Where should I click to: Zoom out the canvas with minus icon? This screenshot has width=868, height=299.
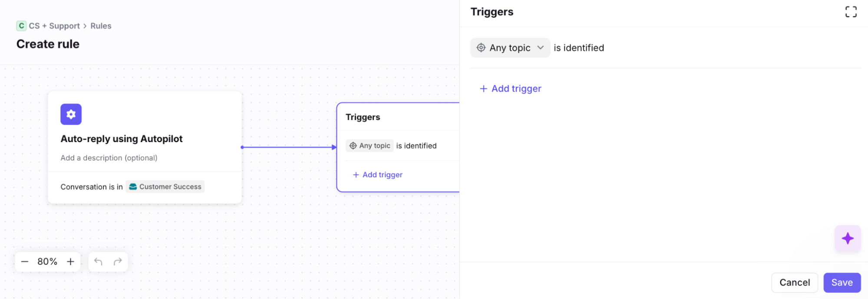coord(25,262)
